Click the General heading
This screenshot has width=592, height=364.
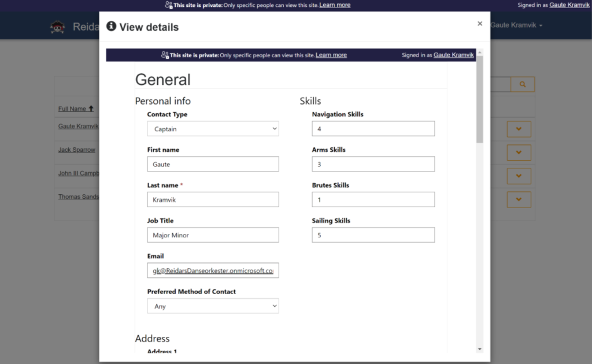point(162,80)
